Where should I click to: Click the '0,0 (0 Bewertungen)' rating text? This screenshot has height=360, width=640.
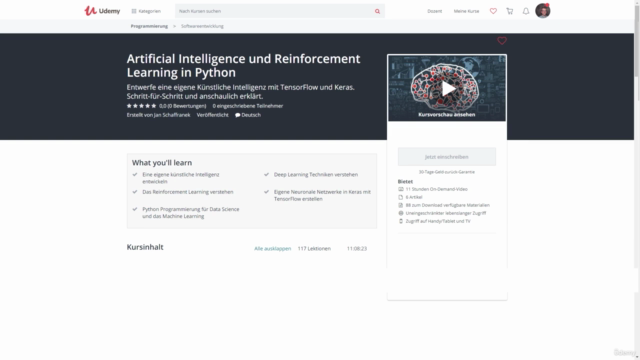pos(182,106)
